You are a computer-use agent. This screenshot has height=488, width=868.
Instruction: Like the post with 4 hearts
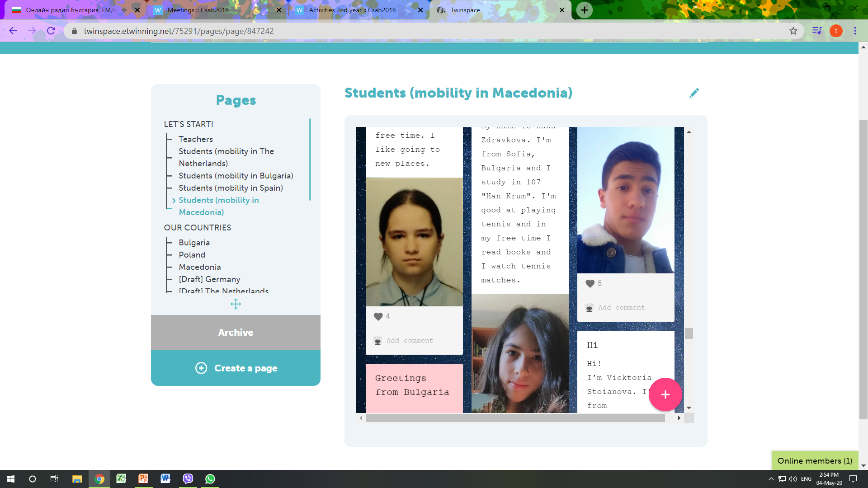pos(378,317)
